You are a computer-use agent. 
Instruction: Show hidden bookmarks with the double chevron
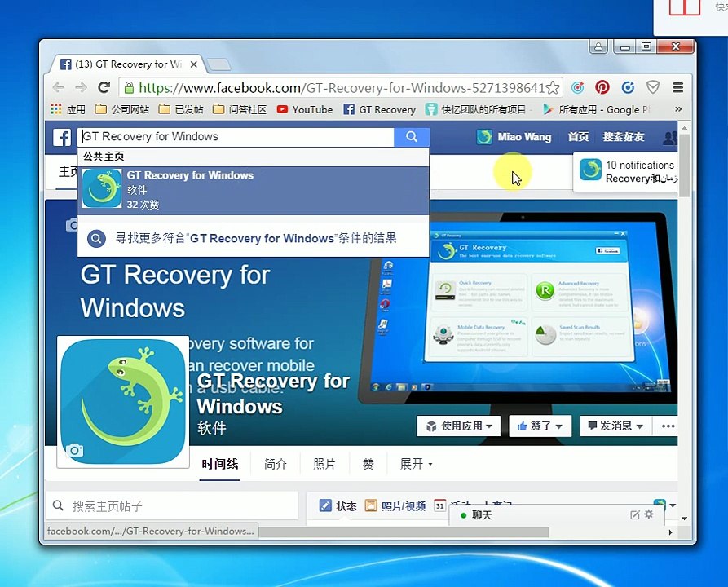tap(677, 109)
